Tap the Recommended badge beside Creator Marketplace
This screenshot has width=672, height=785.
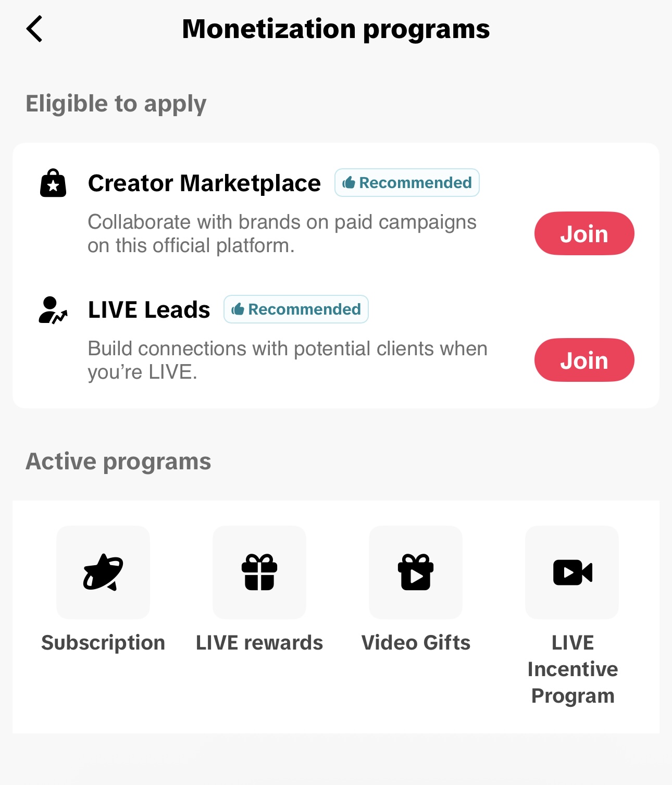click(x=407, y=182)
